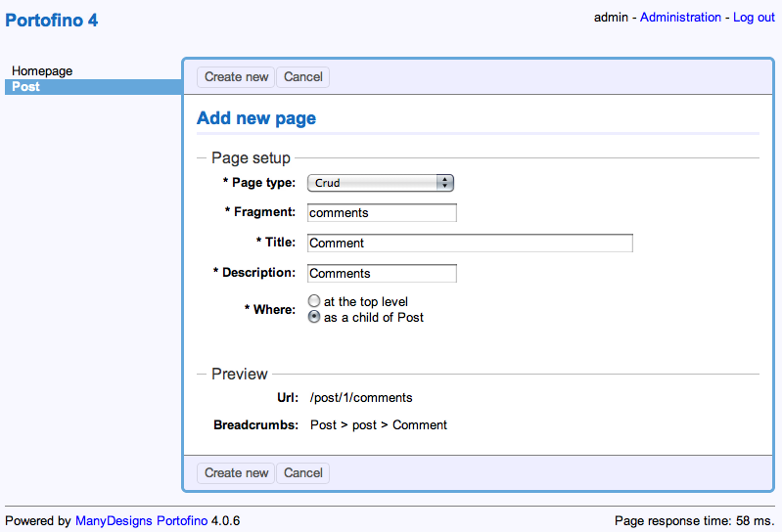Click the top Create new button
Viewport: 782px width, 532px height.
coord(236,77)
